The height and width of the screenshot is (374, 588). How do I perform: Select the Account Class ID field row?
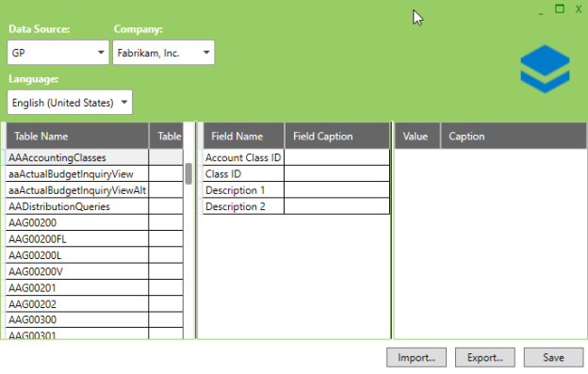(x=296, y=157)
